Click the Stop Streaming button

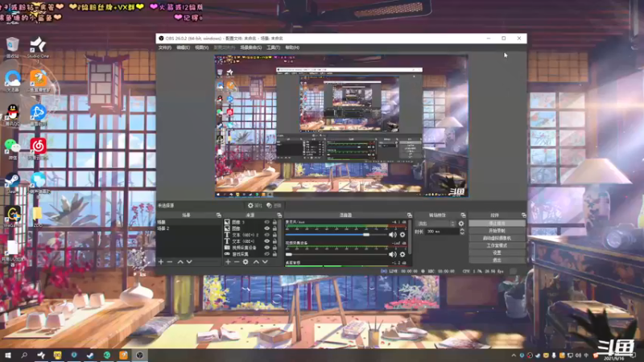click(497, 224)
